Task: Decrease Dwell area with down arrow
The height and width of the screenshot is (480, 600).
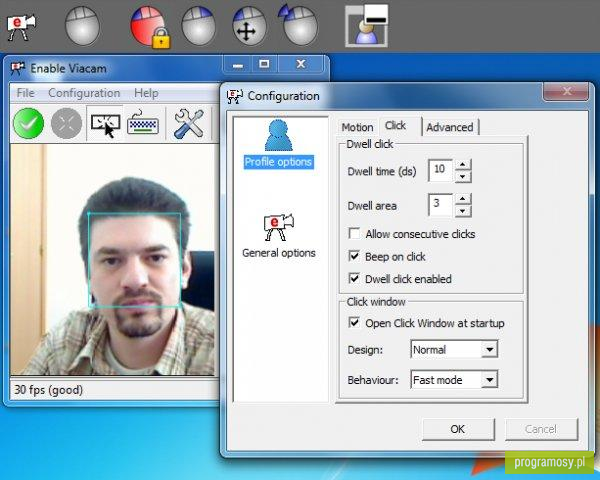Action: [x=463, y=211]
